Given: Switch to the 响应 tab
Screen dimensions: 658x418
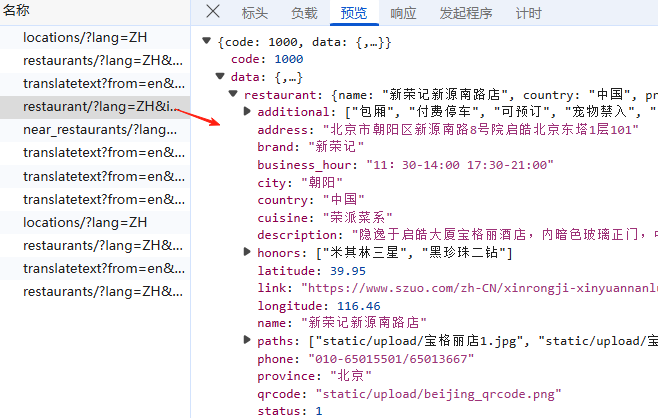Looking at the screenshot, I should [403, 13].
